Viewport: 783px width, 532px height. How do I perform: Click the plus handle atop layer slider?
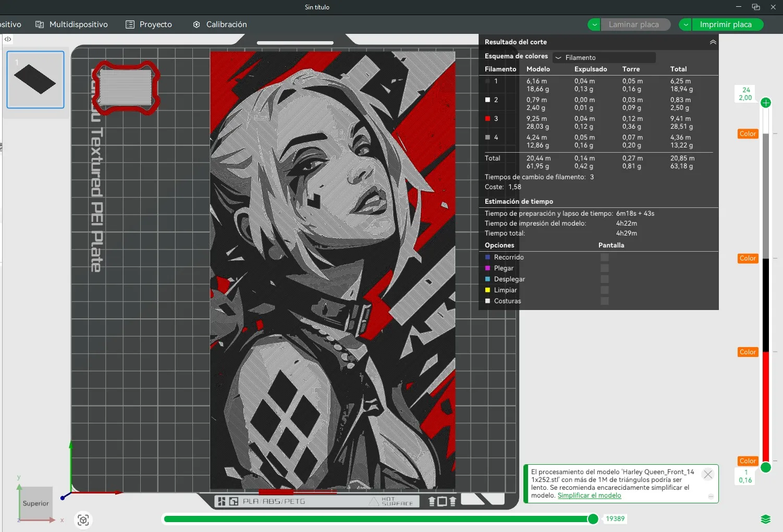click(x=766, y=103)
